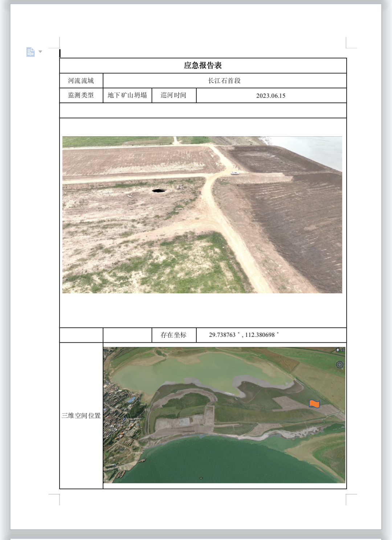Click the circular compass navigation control
Image resolution: width=392 pixels, height=540 pixels.
pyautogui.click(x=339, y=365)
